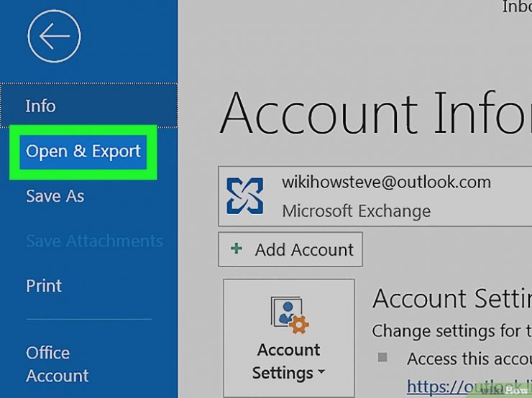Click the Change settings description text
The image size is (532, 398).
(451, 331)
